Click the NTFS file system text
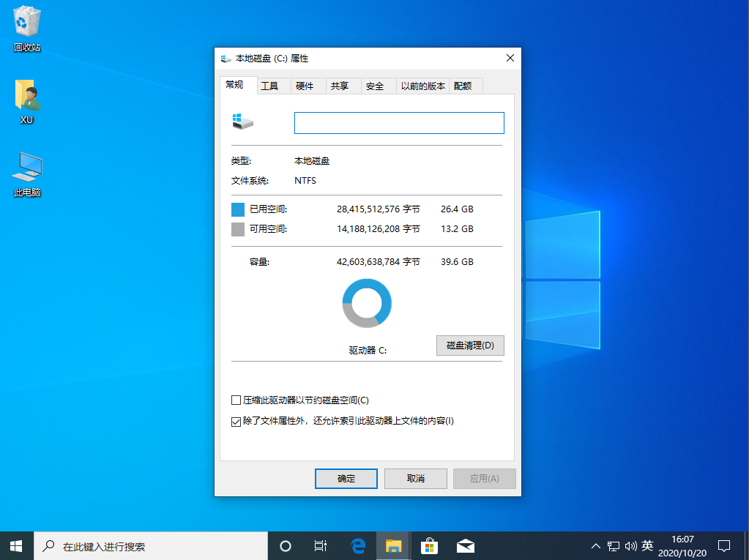The width and height of the screenshot is (749, 560). pyautogui.click(x=305, y=181)
